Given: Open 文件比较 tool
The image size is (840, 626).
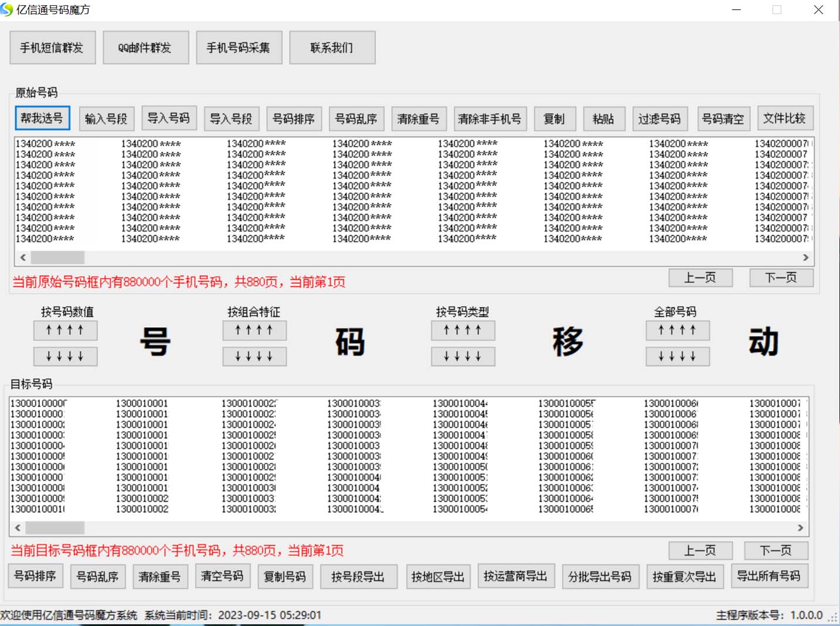Looking at the screenshot, I should pyautogui.click(x=784, y=118).
